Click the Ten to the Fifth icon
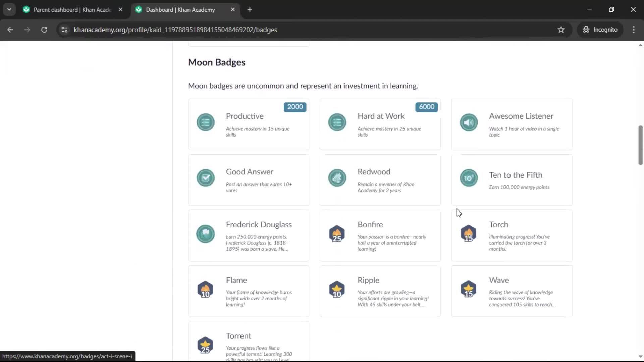Screen dimensions: 644x362 coord(469,178)
